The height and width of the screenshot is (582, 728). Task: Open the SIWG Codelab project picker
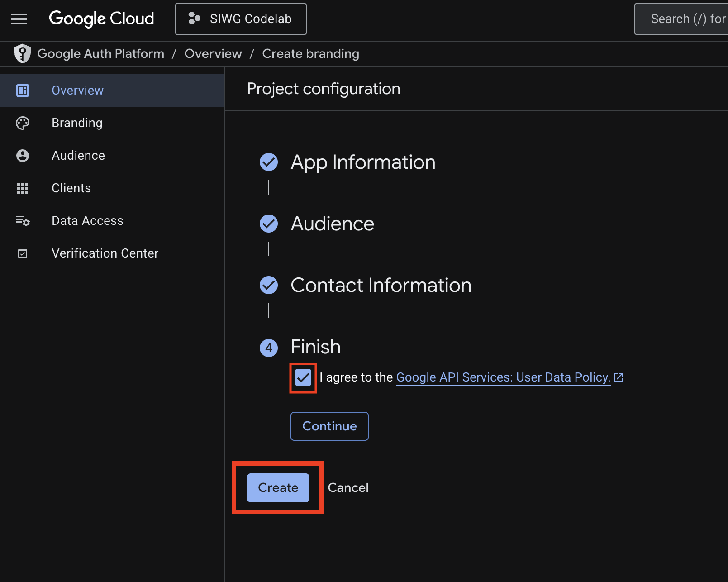point(241,19)
